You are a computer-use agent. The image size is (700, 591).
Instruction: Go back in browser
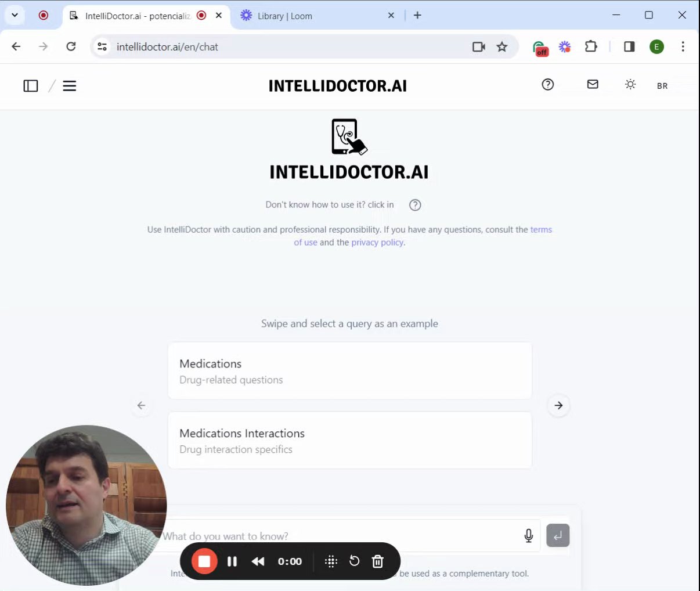pyautogui.click(x=16, y=46)
